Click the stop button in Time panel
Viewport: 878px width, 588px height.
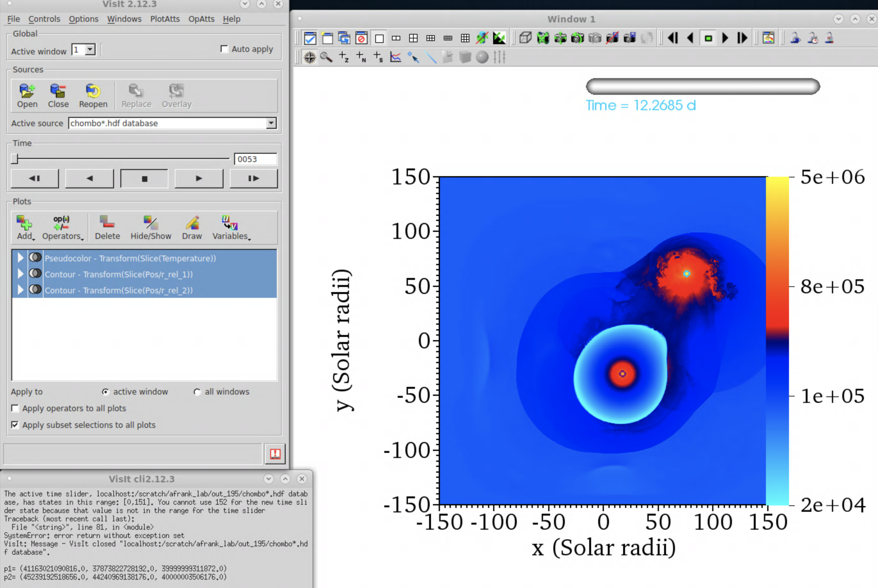pos(144,178)
